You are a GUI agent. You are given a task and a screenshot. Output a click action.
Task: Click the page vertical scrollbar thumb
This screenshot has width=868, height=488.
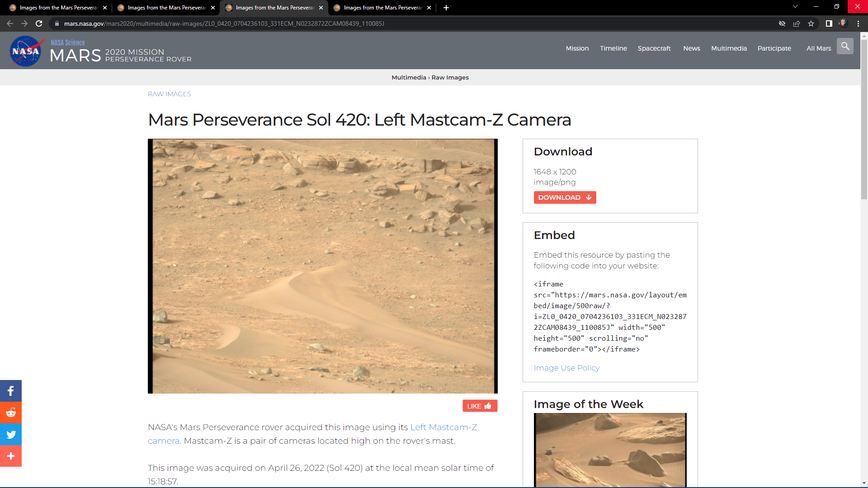pos(864,120)
